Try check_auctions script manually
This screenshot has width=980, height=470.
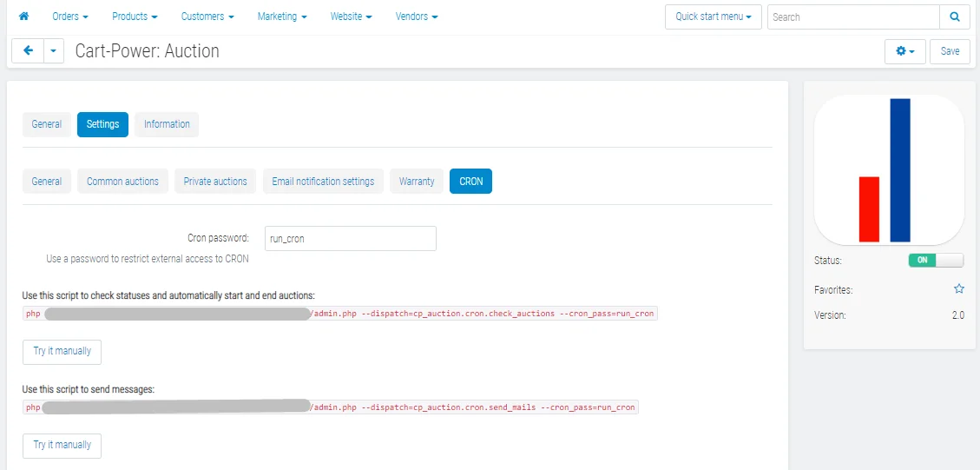click(x=62, y=351)
